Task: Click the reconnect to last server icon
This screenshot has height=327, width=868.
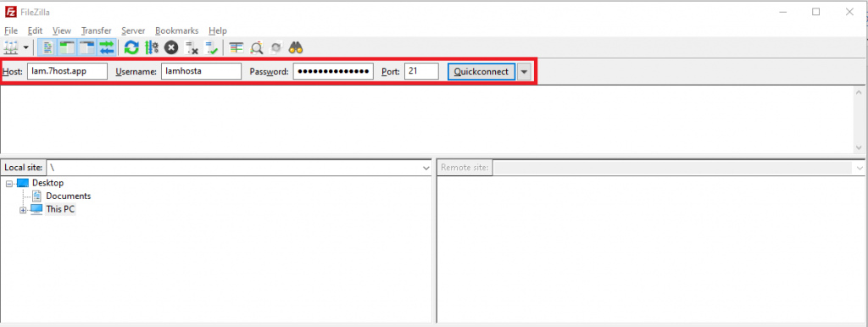Action: (x=211, y=47)
